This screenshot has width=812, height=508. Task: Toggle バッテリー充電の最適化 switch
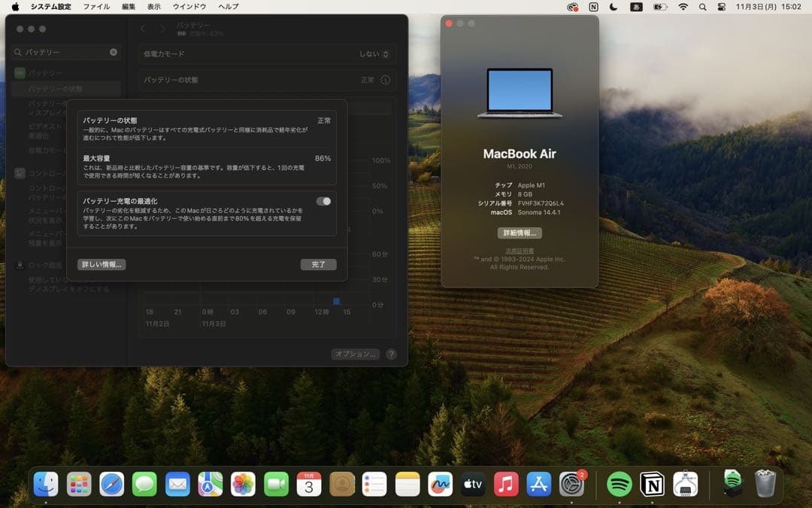click(x=324, y=201)
